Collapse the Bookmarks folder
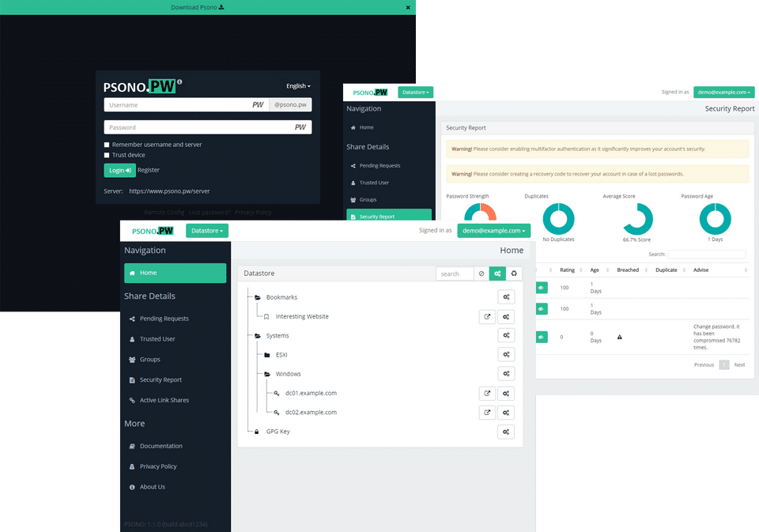The image size is (759, 532). (258, 297)
